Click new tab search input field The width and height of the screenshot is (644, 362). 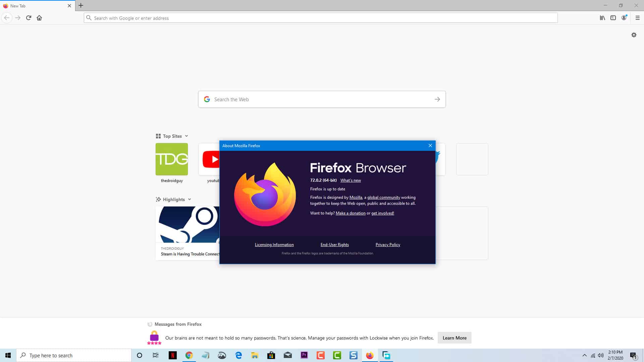[322, 99]
